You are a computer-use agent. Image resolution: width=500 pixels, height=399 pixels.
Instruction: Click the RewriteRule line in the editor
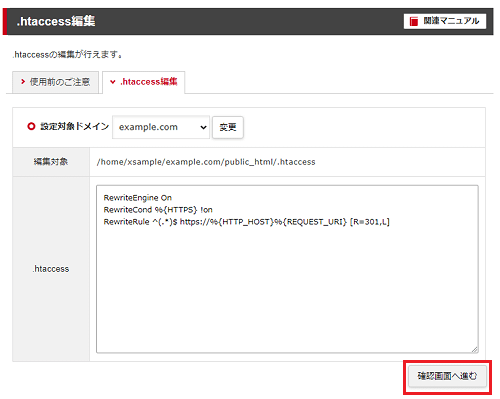click(247, 222)
